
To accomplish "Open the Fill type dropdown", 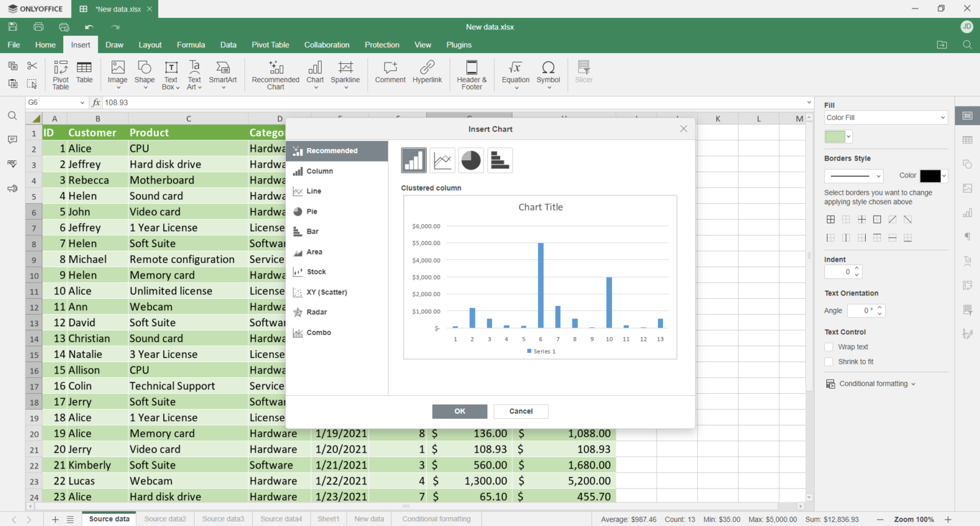I will (886, 116).
